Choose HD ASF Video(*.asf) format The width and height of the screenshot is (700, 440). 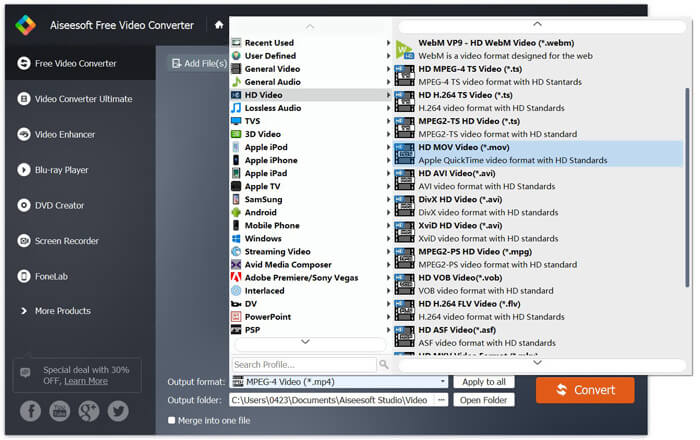click(538, 336)
